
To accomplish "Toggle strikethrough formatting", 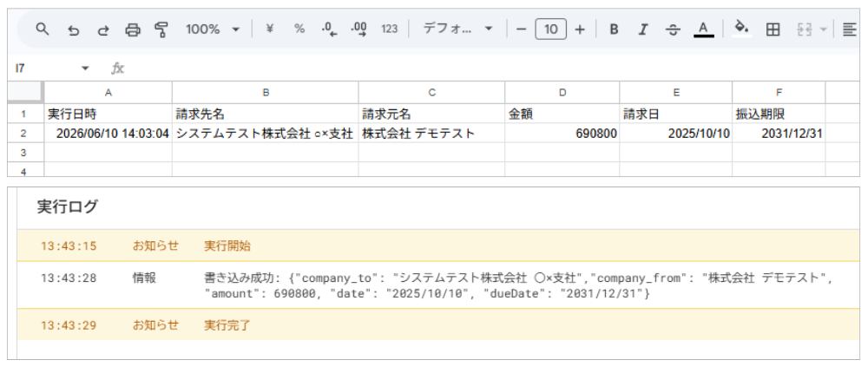I will [673, 29].
